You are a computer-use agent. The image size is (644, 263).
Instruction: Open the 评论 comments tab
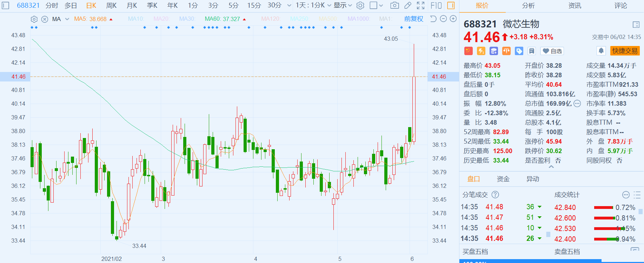click(x=621, y=6)
